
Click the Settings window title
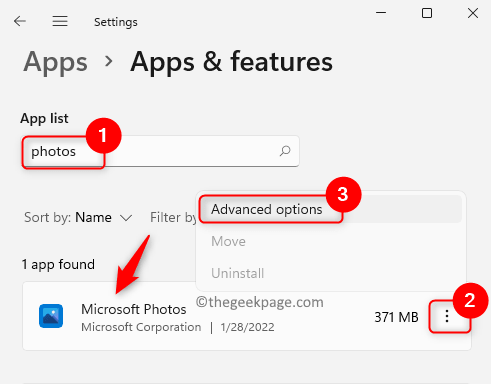point(116,22)
